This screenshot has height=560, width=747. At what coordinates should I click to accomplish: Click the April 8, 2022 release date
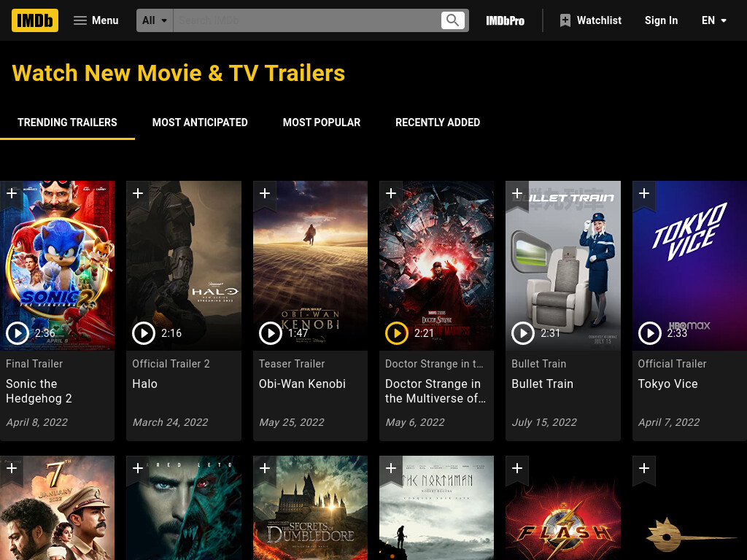pos(36,422)
